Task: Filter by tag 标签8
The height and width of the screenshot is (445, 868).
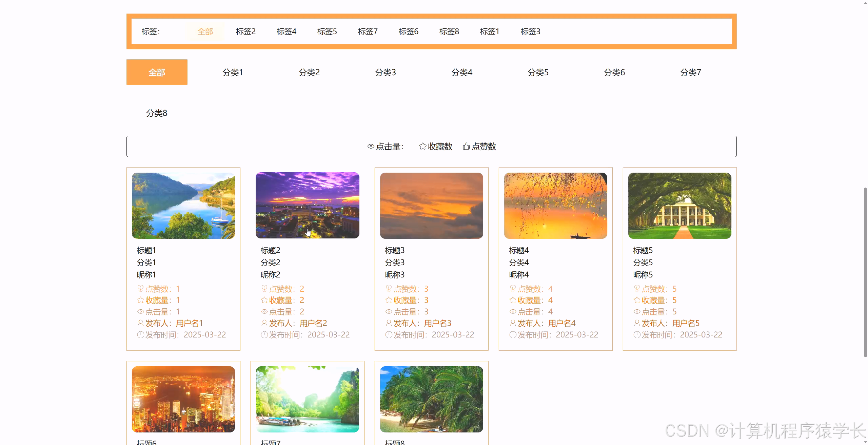Action: pos(449,32)
